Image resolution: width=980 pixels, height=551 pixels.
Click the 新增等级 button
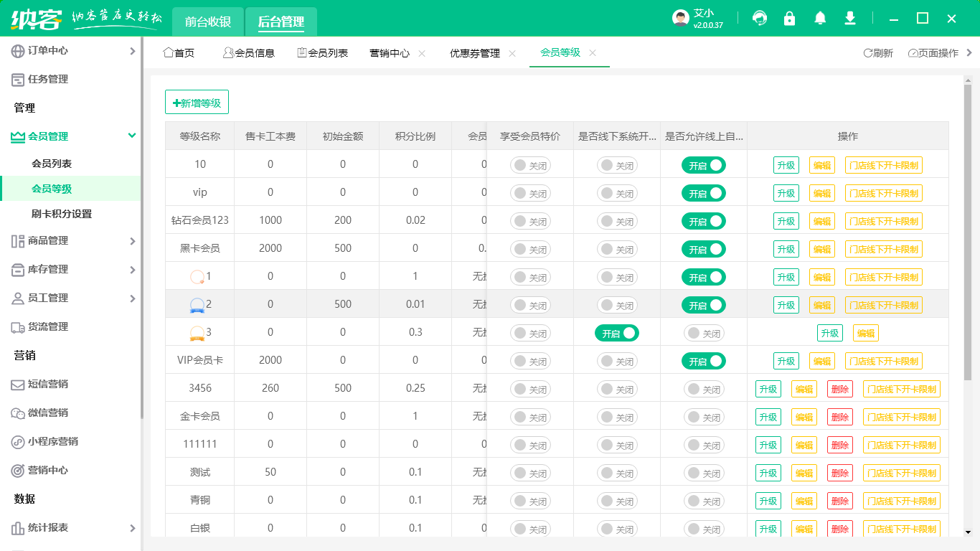point(197,102)
